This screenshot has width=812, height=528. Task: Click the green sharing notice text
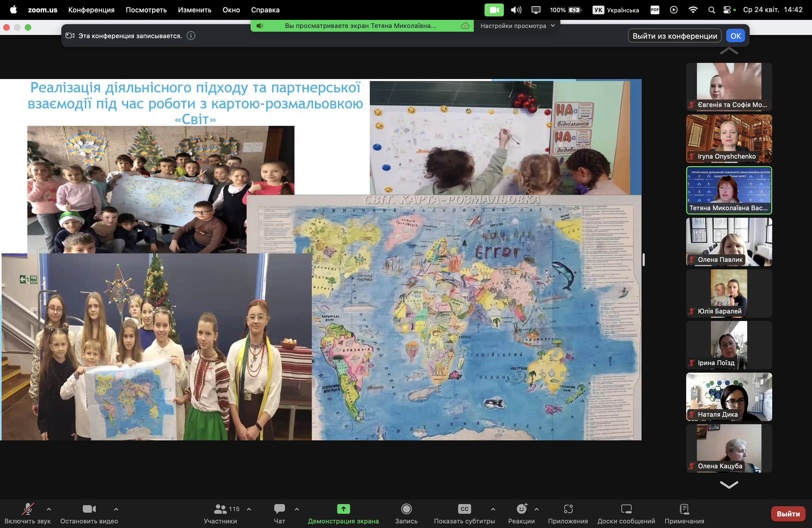360,26
